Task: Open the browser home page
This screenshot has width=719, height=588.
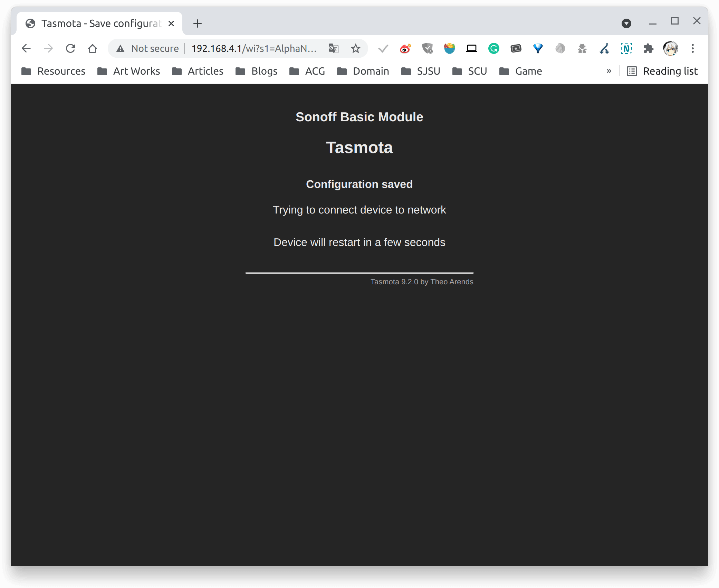Action: coord(93,48)
